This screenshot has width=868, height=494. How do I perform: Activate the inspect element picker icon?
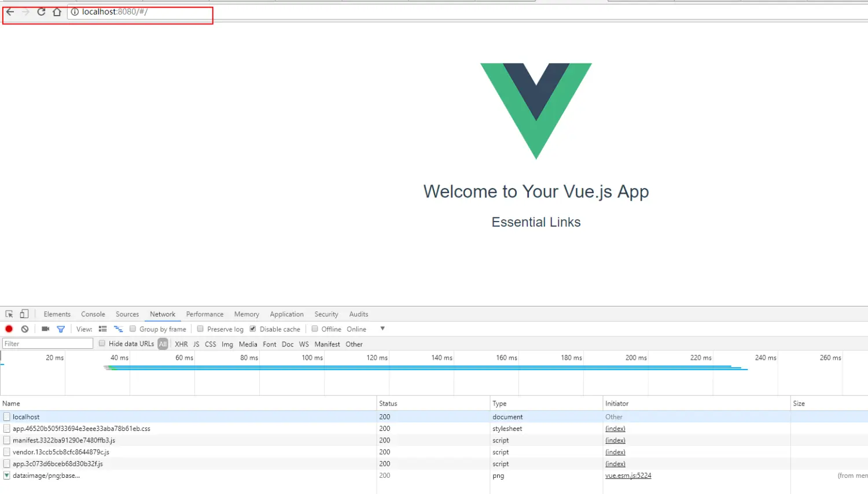click(9, 314)
